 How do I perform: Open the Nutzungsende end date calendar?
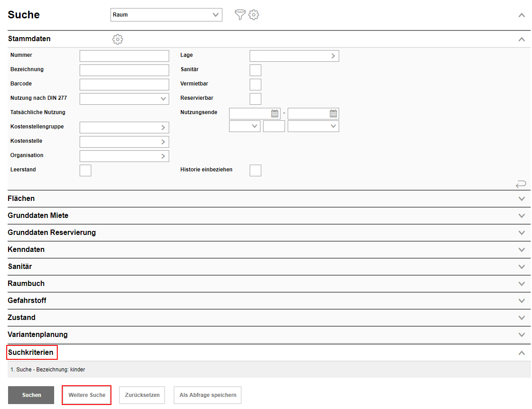tap(333, 114)
